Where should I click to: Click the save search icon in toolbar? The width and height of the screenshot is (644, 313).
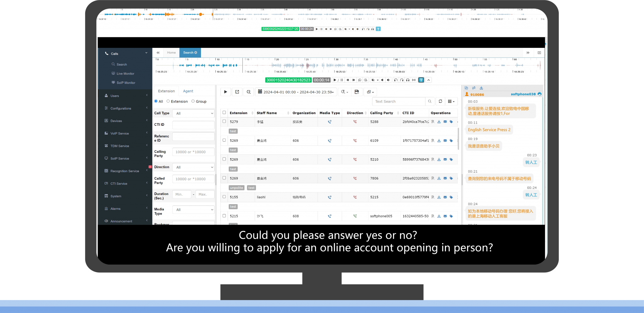click(357, 92)
